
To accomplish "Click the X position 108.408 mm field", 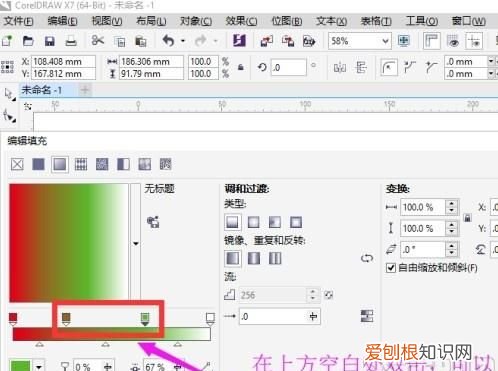I will 63,62.
